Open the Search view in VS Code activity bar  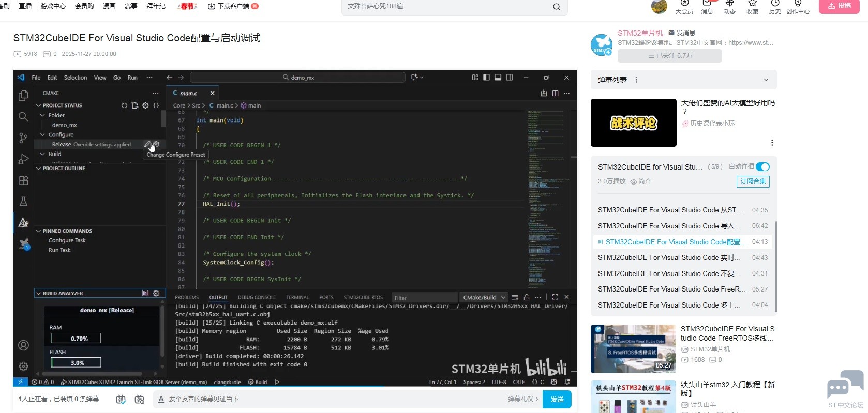pos(23,117)
